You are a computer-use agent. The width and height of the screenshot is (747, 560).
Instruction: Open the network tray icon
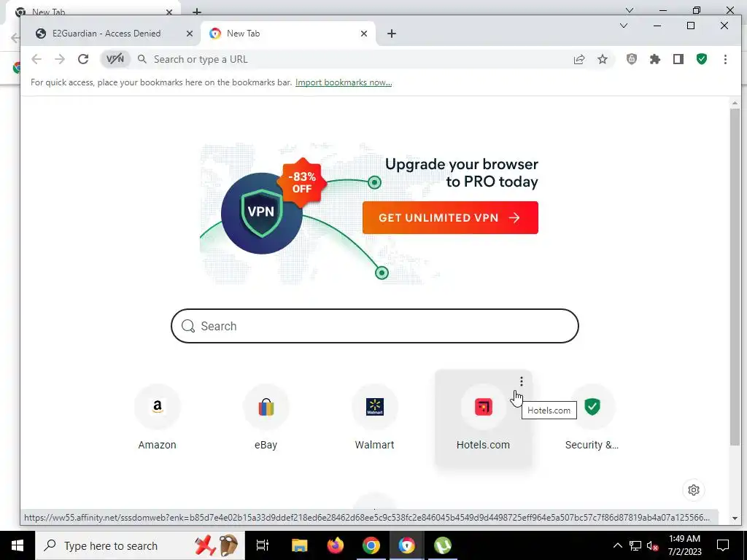tap(635, 545)
